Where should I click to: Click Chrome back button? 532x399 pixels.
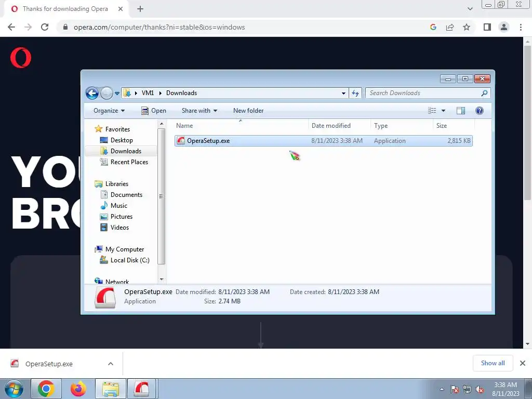coord(11,27)
